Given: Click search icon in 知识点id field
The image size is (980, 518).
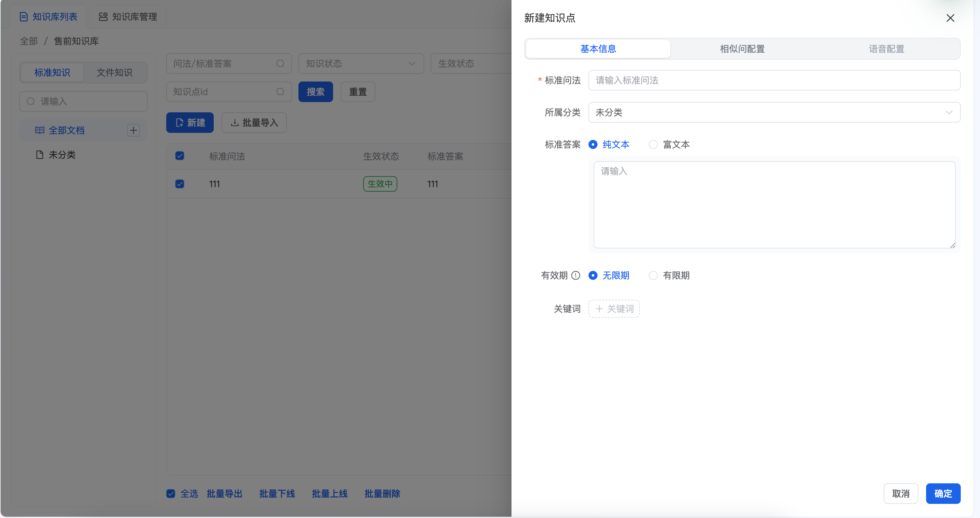Looking at the screenshot, I should [280, 92].
